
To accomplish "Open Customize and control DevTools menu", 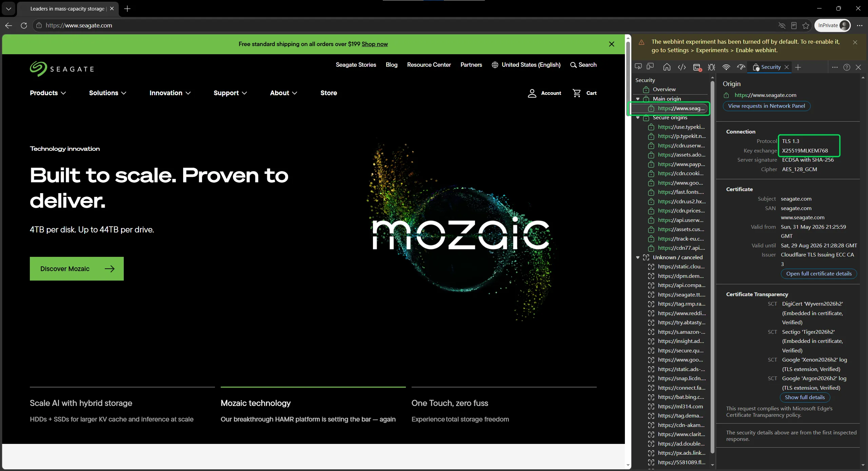I will tap(835, 67).
